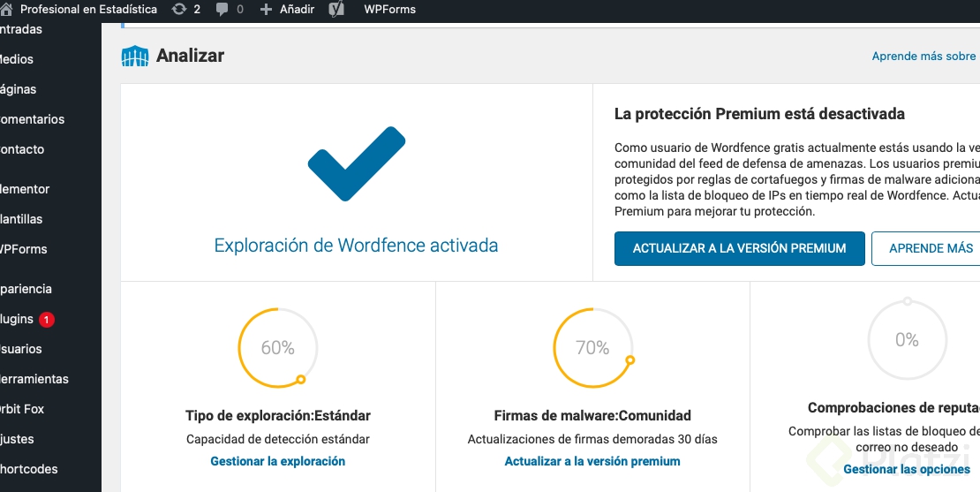This screenshot has height=492, width=980.
Task: Open the Yoast SEO icon in admin bar
Action: click(337, 10)
